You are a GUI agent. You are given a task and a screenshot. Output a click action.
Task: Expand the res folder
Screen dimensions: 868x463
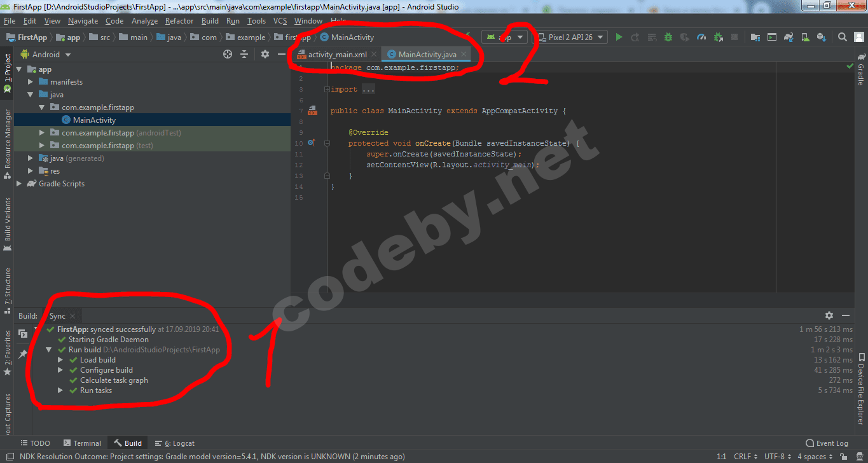pyautogui.click(x=31, y=171)
